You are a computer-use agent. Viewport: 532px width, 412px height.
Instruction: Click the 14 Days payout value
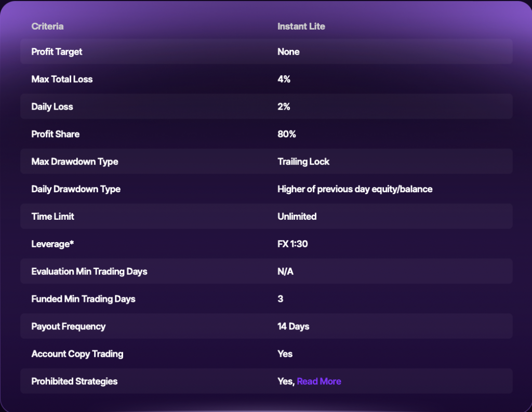(x=293, y=327)
